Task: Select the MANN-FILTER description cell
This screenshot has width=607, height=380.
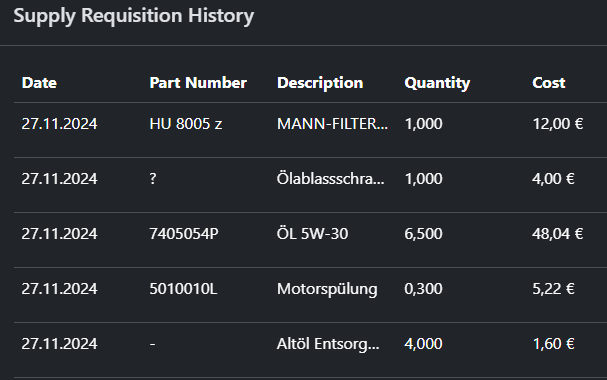Action: pos(332,124)
